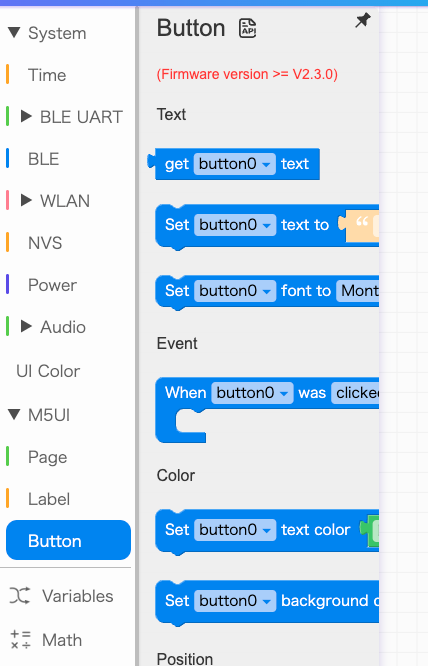
Task: Click the M5UI category label
Action: pos(49,415)
